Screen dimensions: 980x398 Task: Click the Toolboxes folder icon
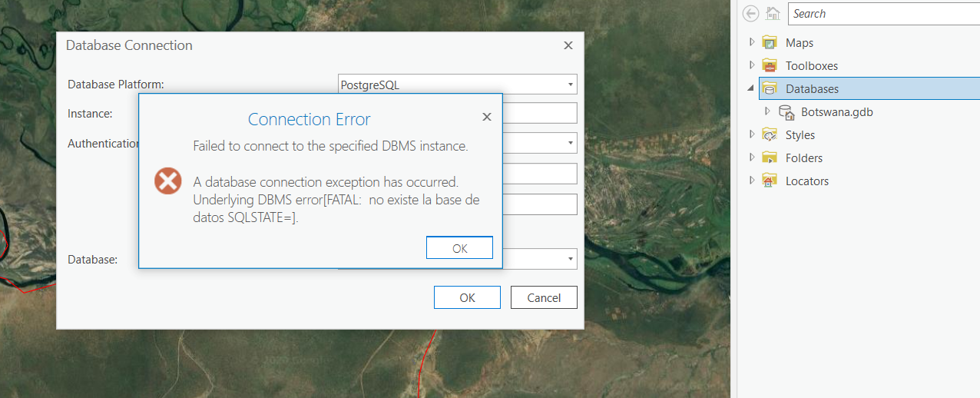(x=770, y=66)
